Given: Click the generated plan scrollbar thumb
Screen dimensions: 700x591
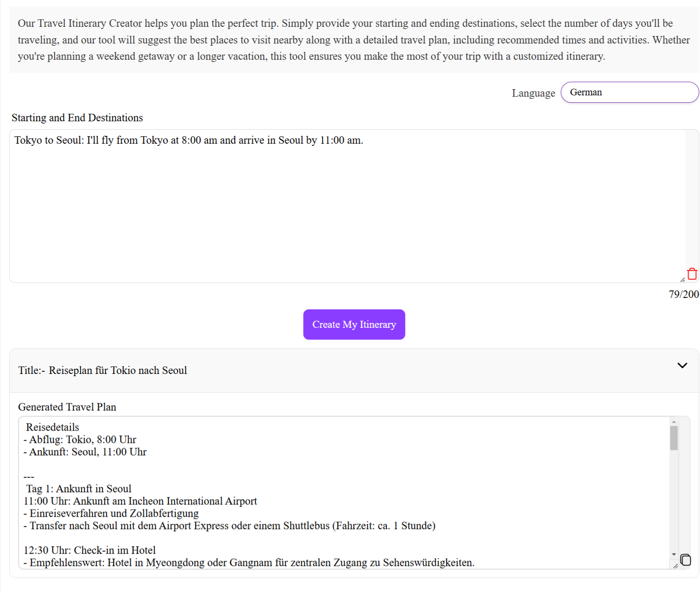Looking at the screenshot, I should click(674, 438).
